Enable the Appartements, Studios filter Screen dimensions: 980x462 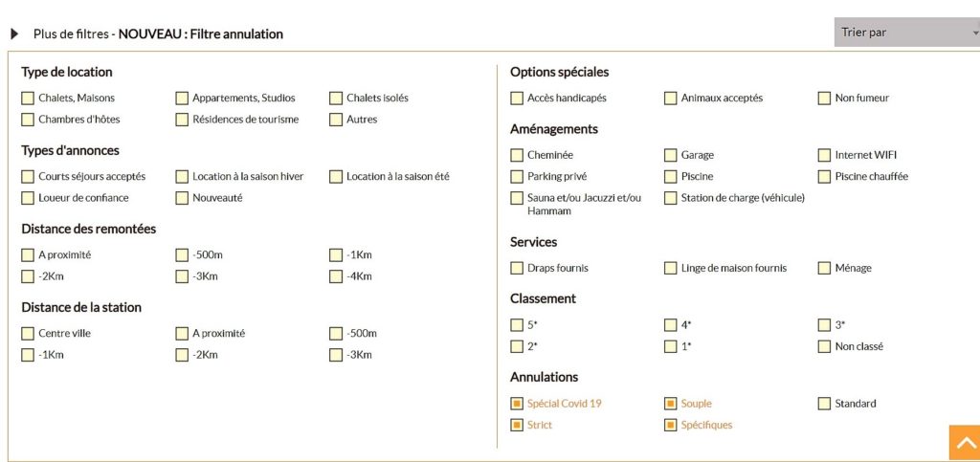(182, 98)
